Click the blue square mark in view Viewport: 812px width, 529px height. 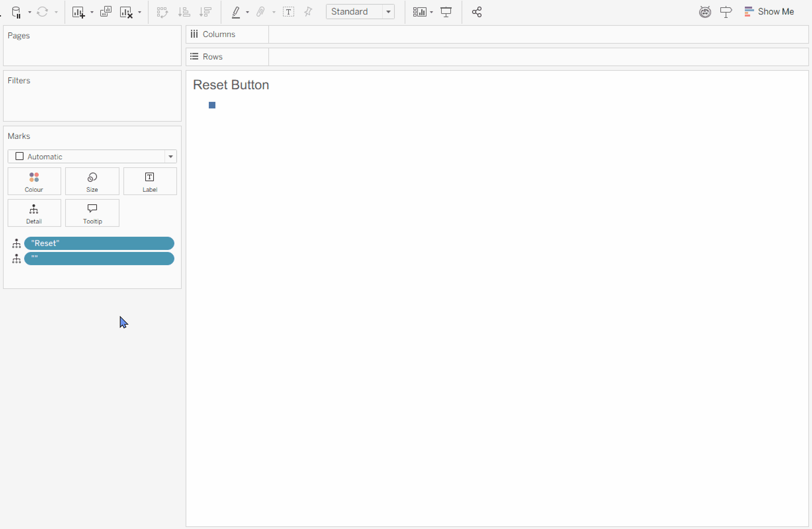212,105
